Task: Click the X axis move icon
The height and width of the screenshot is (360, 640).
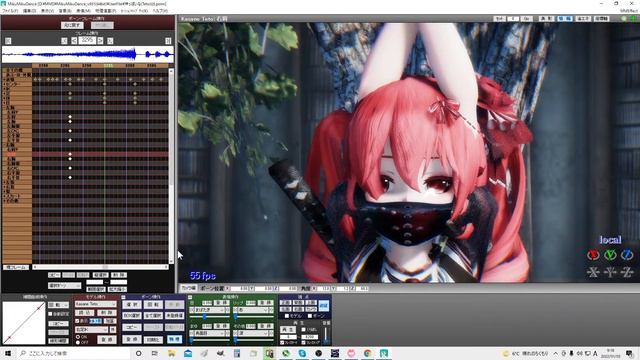Action: tap(593, 272)
